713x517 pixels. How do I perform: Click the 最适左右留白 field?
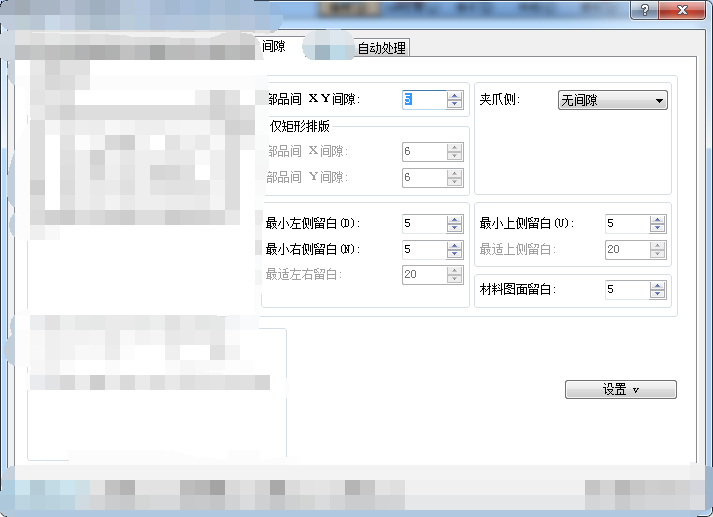[424, 275]
